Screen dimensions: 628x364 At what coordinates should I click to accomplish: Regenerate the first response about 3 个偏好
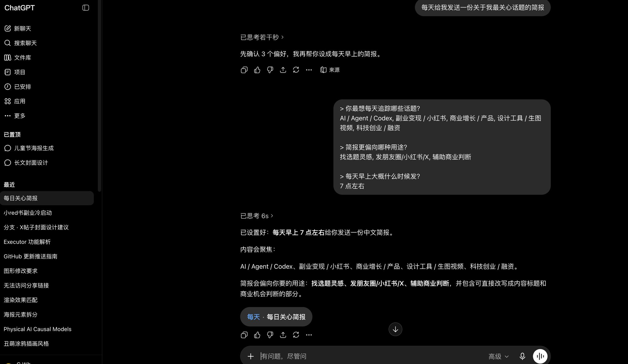tap(296, 70)
